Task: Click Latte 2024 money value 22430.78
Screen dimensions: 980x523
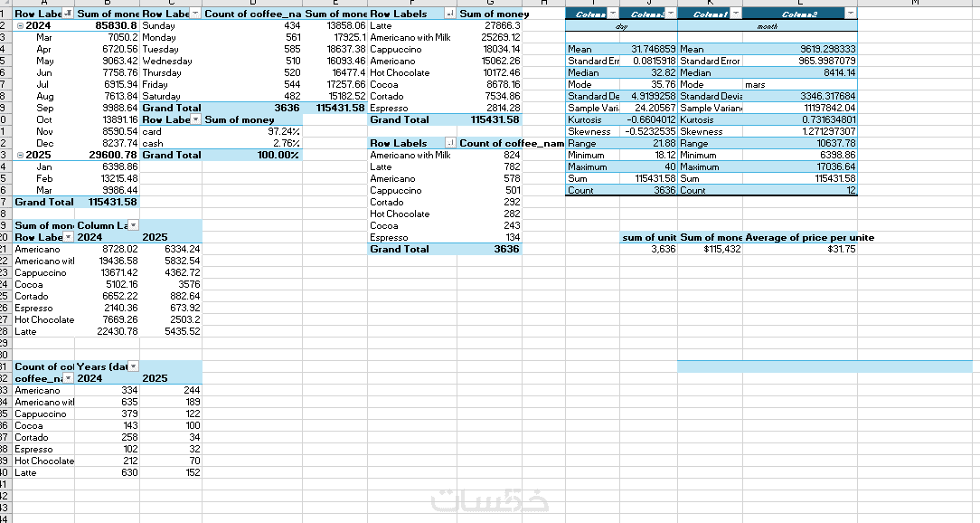Action: (107, 331)
